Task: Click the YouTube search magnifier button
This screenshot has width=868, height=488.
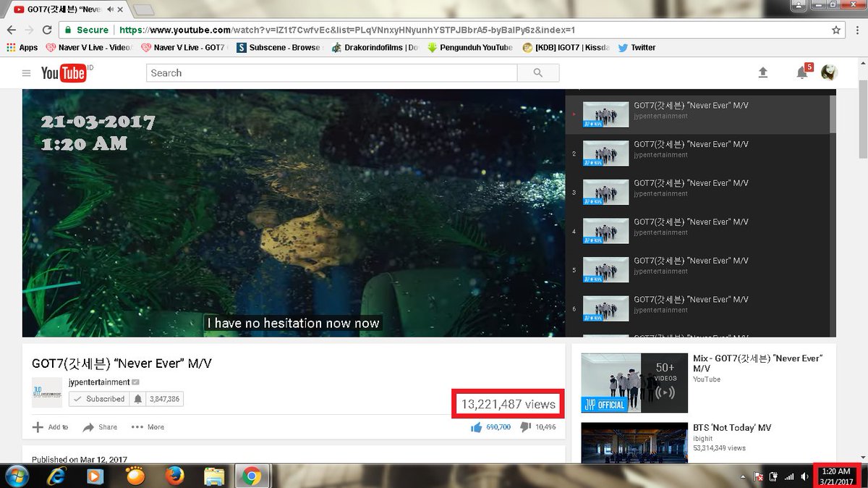Action: click(x=538, y=73)
